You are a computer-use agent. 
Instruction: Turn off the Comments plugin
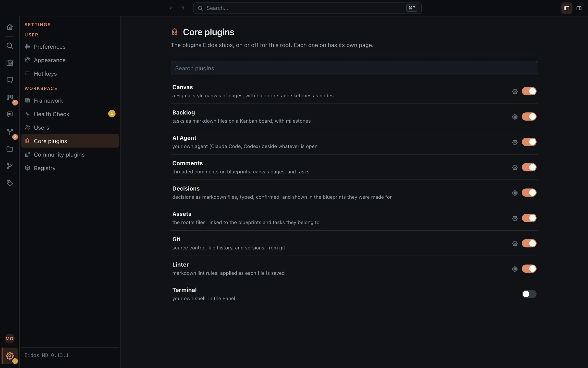click(x=529, y=167)
